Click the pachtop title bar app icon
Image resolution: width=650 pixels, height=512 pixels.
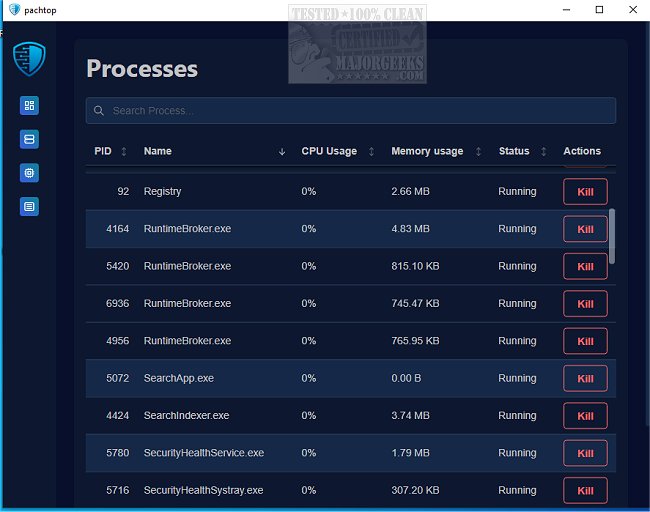pos(15,10)
